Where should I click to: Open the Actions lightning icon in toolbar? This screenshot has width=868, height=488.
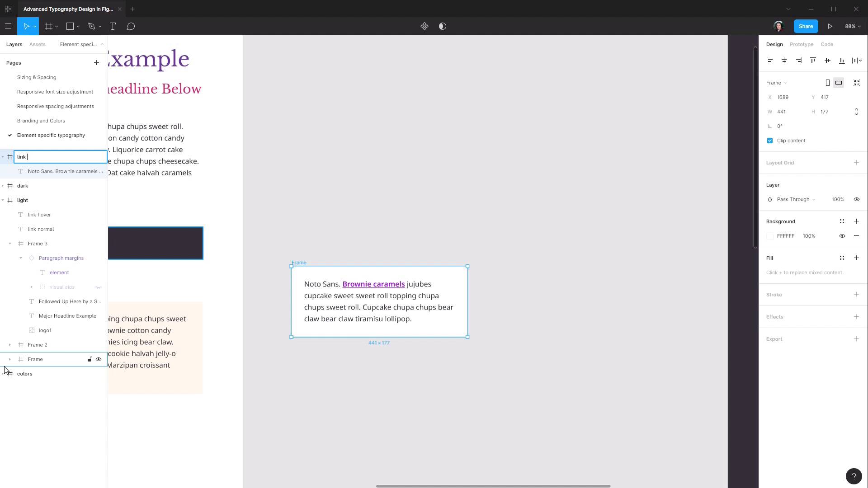click(425, 26)
